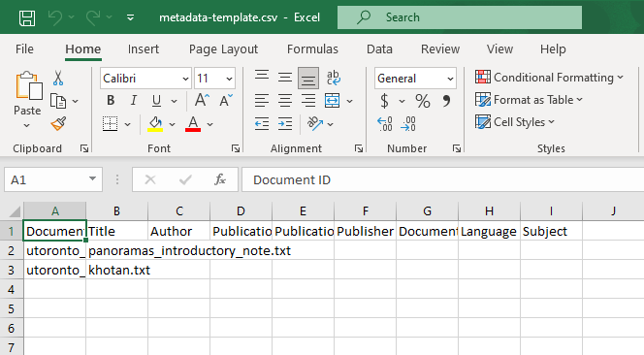The height and width of the screenshot is (355, 644).
Task: Open the Calibri font name dropdown
Action: pos(185,79)
